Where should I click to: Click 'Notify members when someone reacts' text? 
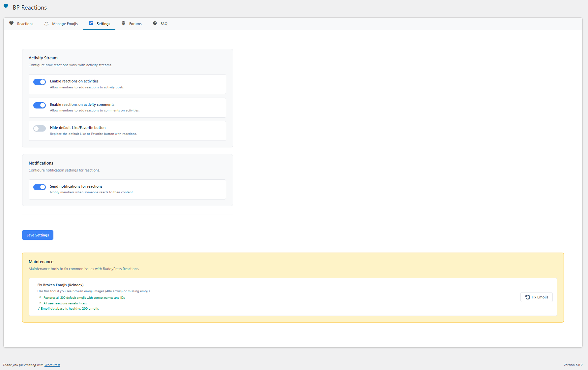click(92, 192)
